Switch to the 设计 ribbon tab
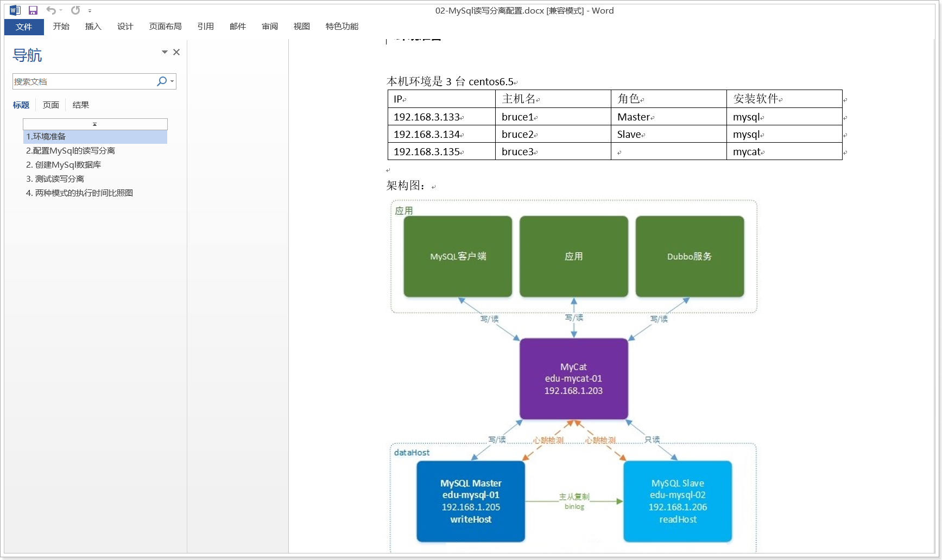 [125, 27]
